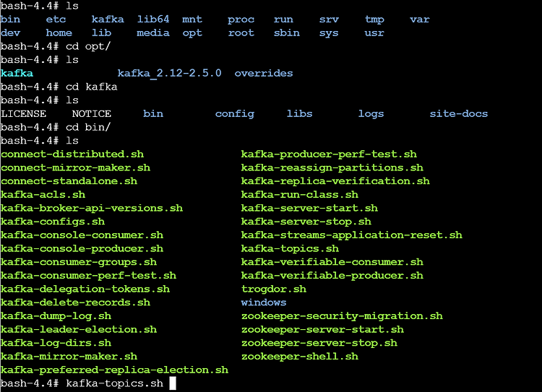Click zookeeper-security-migration.sh in the listing

tap(342, 315)
